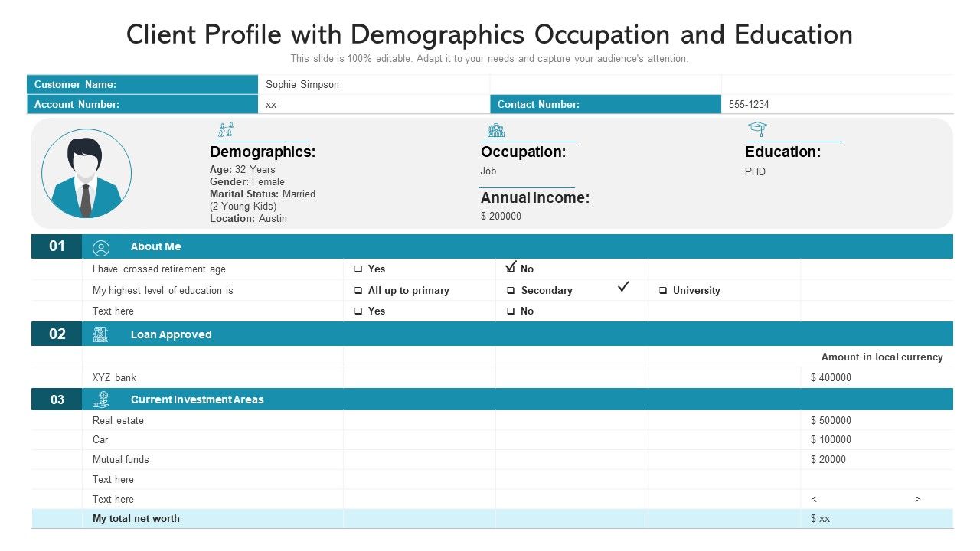The height and width of the screenshot is (551, 980).
Task: Click the Real estate row label
Action: point(118,421)
